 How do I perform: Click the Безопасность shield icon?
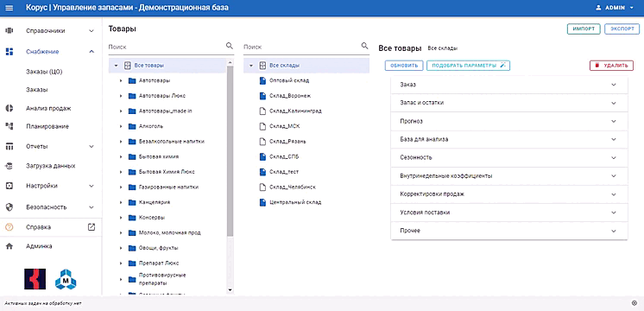pos(9,207)
